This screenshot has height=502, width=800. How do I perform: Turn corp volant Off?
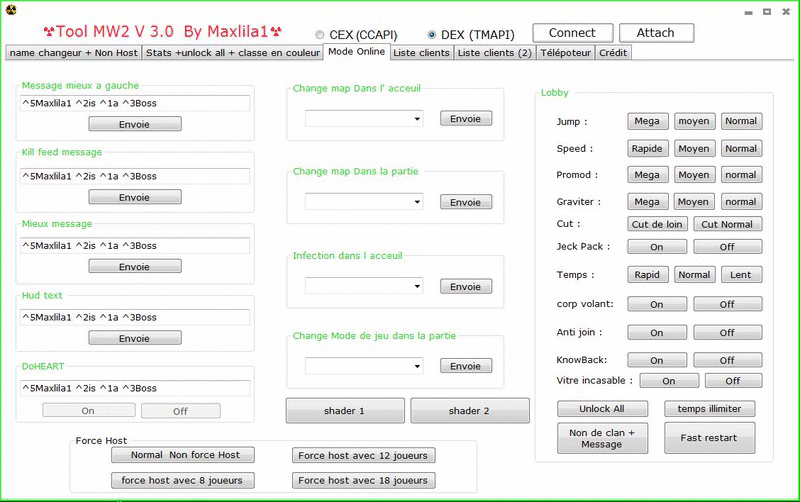pos(728,304)
